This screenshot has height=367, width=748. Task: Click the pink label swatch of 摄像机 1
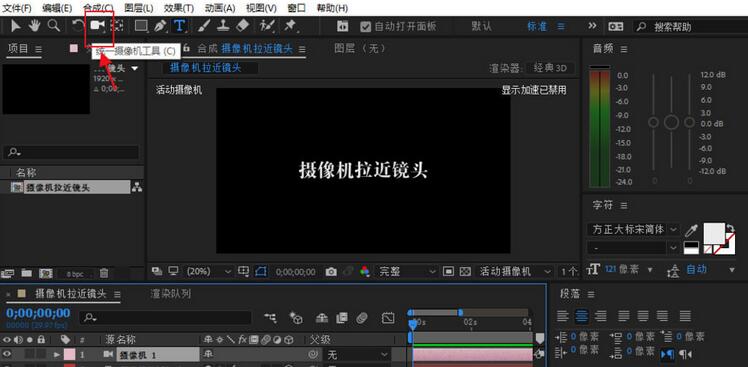click(69, 355)
